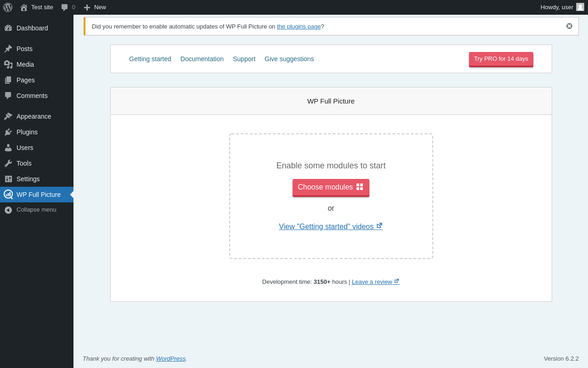This screenshot has height=368, width=588.
Task: Select WP Full Picture menu item
Action: 37,195
